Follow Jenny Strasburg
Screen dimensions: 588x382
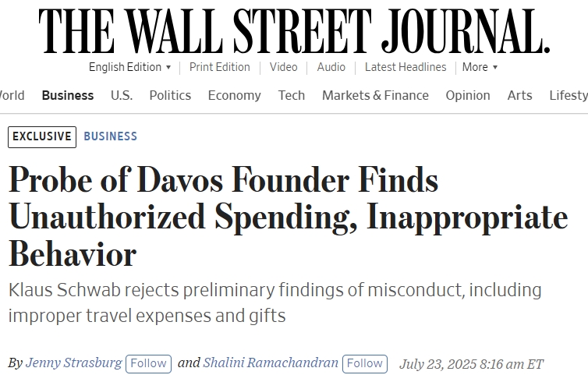(x=148, y=363)
